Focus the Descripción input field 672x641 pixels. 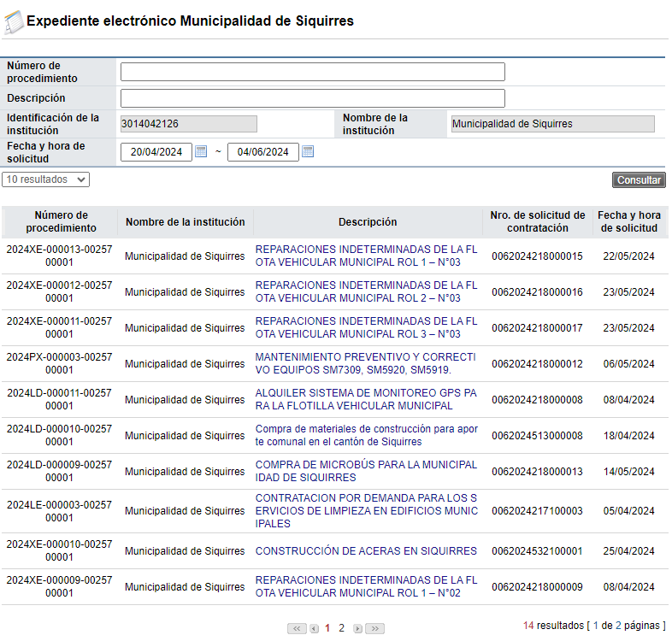point(312,98)
